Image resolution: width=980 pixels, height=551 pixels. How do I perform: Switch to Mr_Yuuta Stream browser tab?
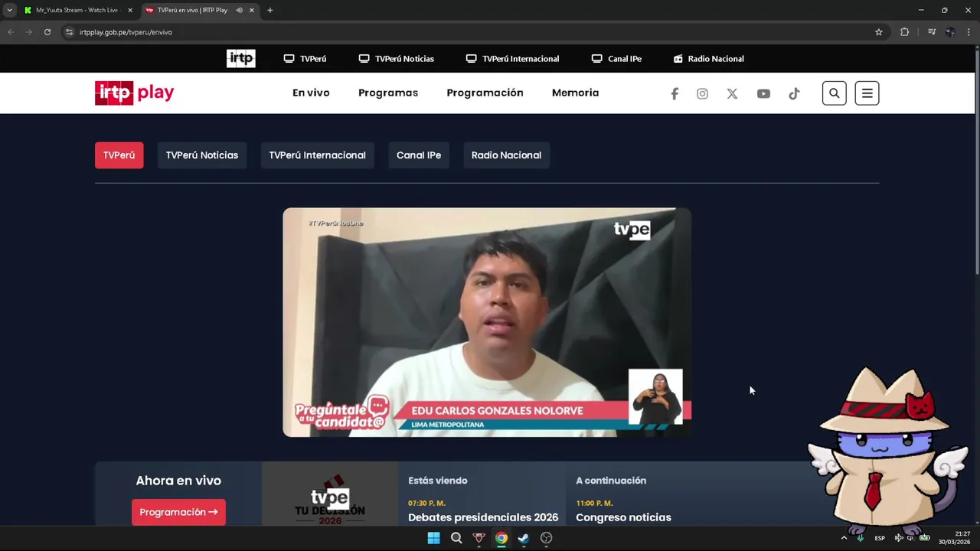click(x=77, y=10)
